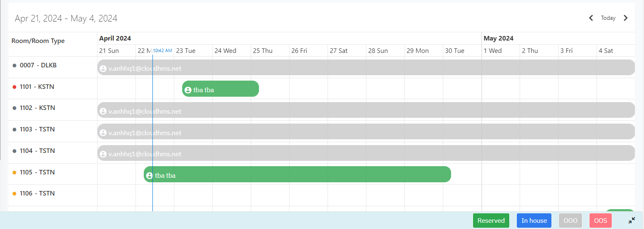Screen dimensions: 644x229
Task: Go to the previous date range arrow
Action: point(591,18)
